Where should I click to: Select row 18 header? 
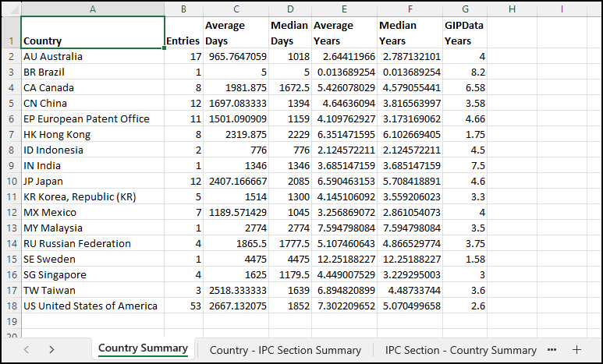(11, 306)
